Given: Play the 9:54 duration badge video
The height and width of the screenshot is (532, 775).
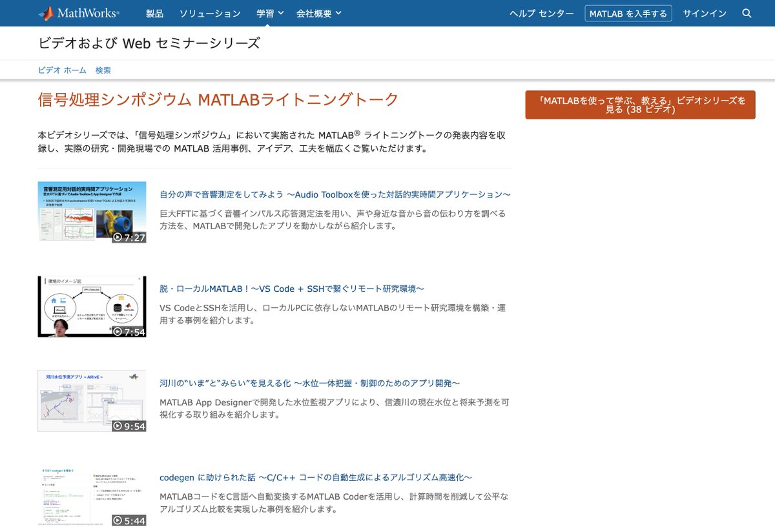Looking at the screenshot, I should [x=129, y=426].
